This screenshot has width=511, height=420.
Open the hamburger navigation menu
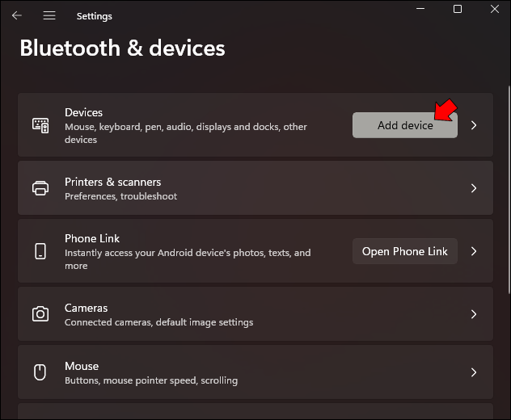pos(49,15)
